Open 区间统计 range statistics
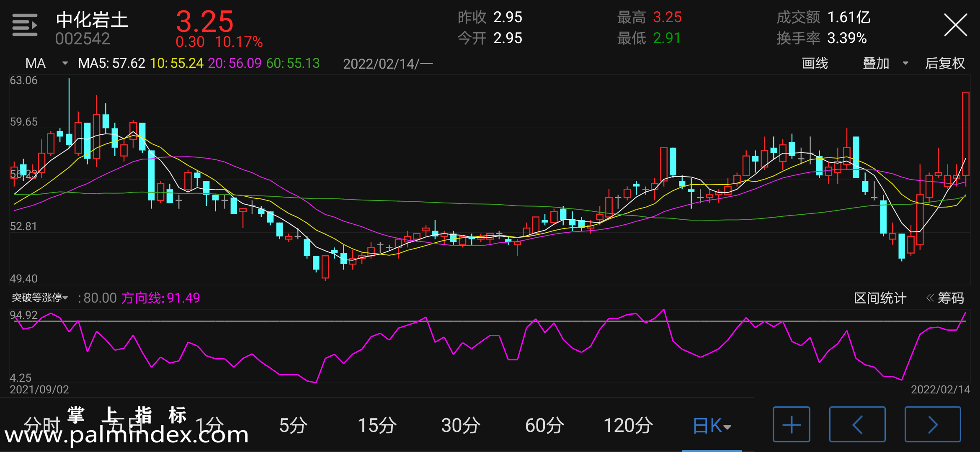The image size is (980, 452). pos(880,298)
